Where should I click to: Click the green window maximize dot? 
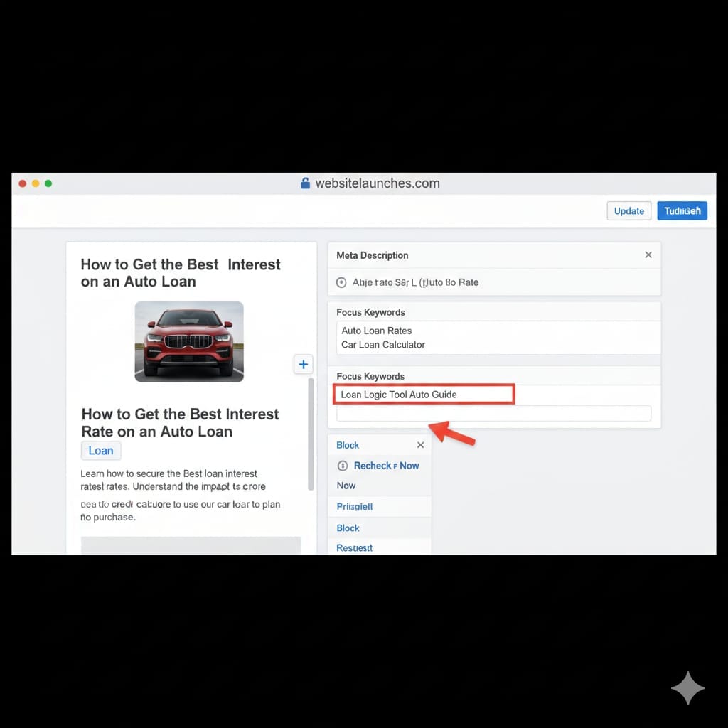(x=48, y=183)
